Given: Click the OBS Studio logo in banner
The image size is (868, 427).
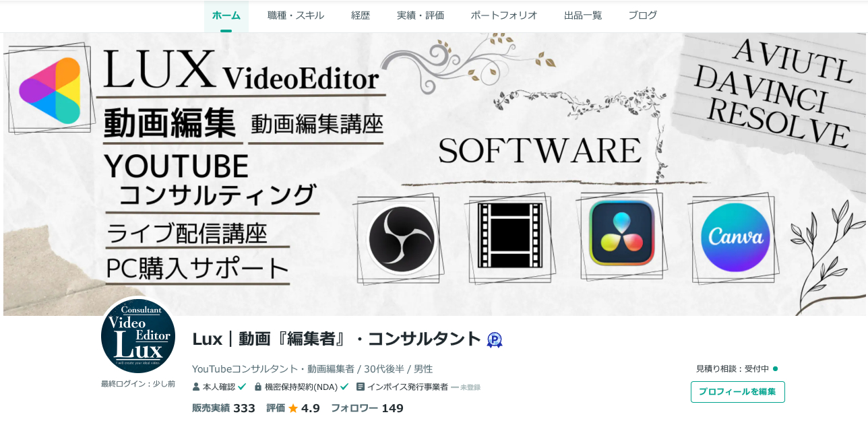Looking at the screenshot, I should pyautogui.click(x=402, y=240).
